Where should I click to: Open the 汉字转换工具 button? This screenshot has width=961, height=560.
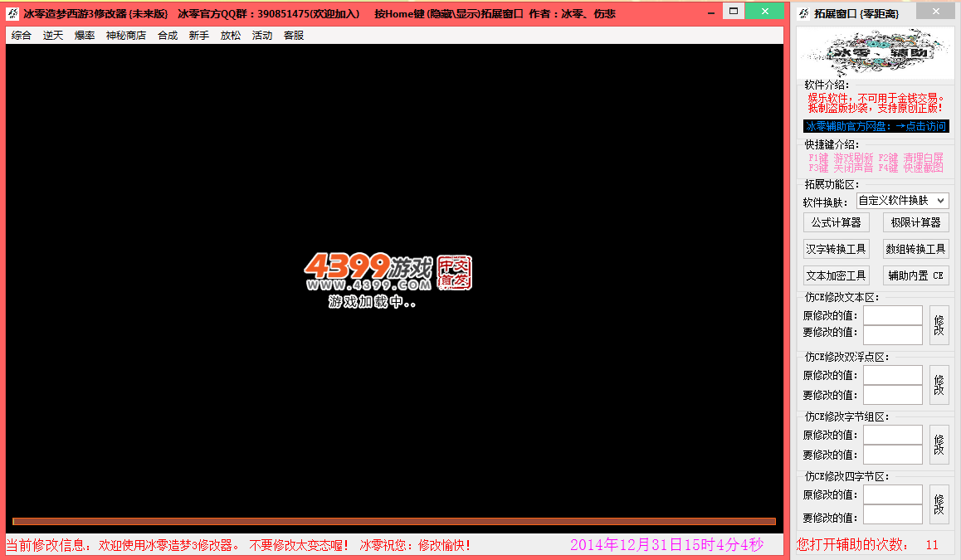[836, 249]
